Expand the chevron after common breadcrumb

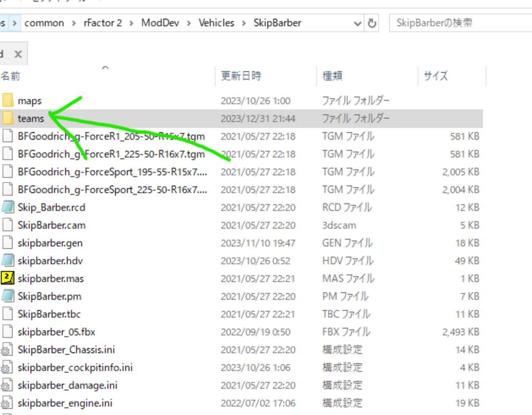(x=74, y=23)
